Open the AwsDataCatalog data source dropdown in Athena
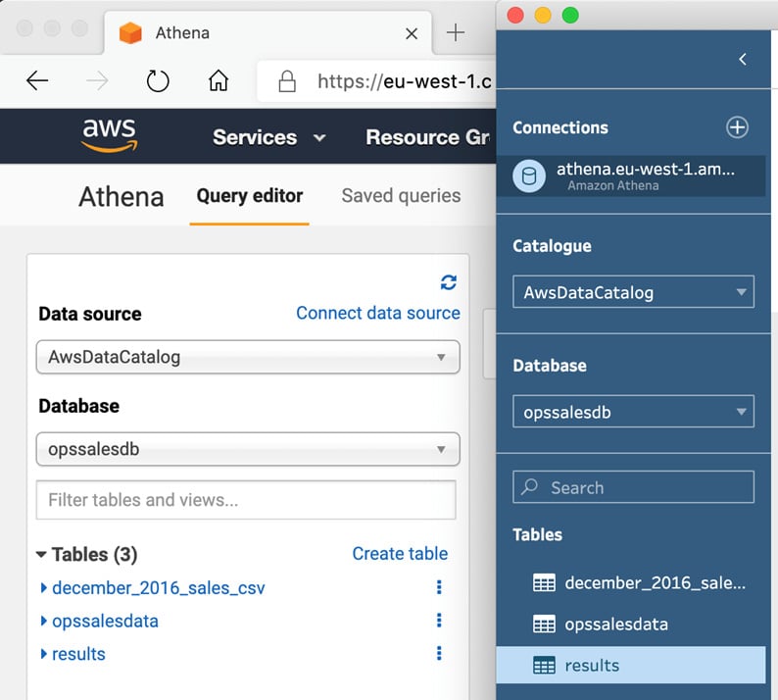Viewport: 778px width, 700px height. [x=248, y=357]
